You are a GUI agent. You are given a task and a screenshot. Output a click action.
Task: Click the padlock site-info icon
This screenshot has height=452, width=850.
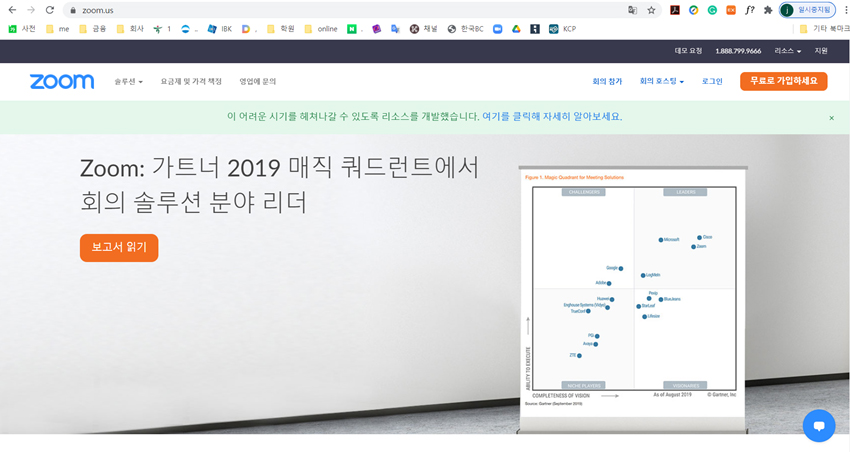(73, 10)
